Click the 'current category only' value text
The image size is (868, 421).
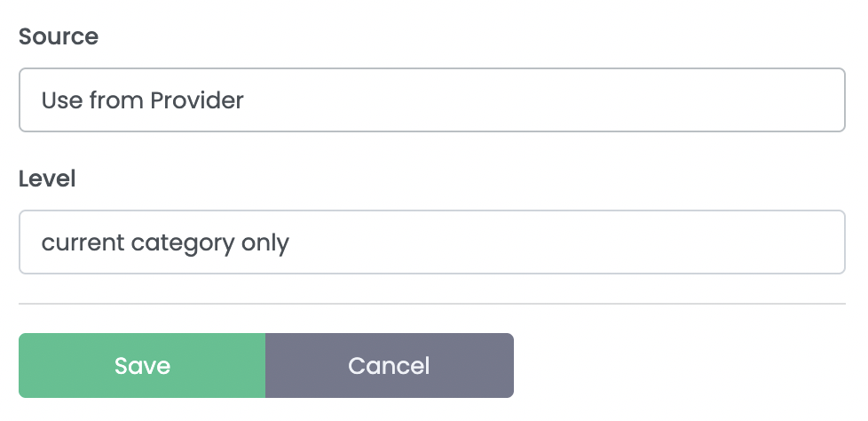coord(166,242)
